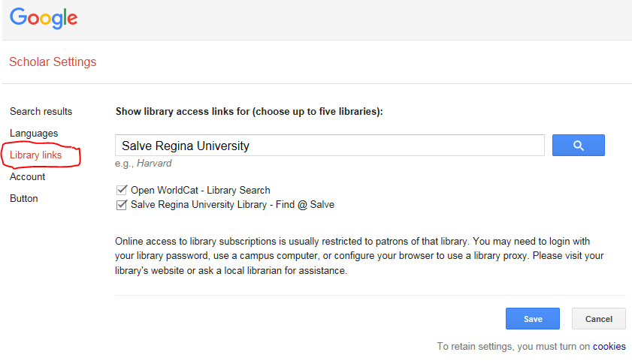Click the library subscriptions help paragraph
632x364 pixels.
click(x=359, y=256)
